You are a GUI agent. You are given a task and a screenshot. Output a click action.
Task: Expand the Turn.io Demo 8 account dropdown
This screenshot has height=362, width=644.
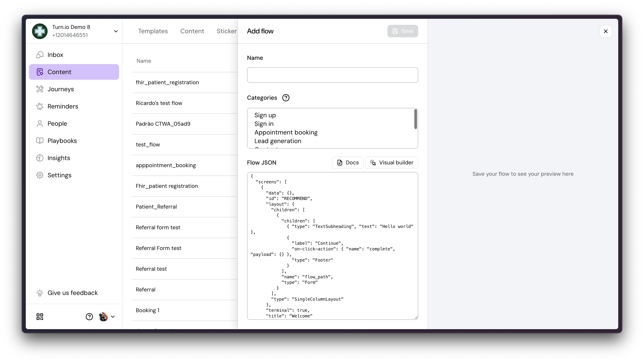tap(116, 31)
